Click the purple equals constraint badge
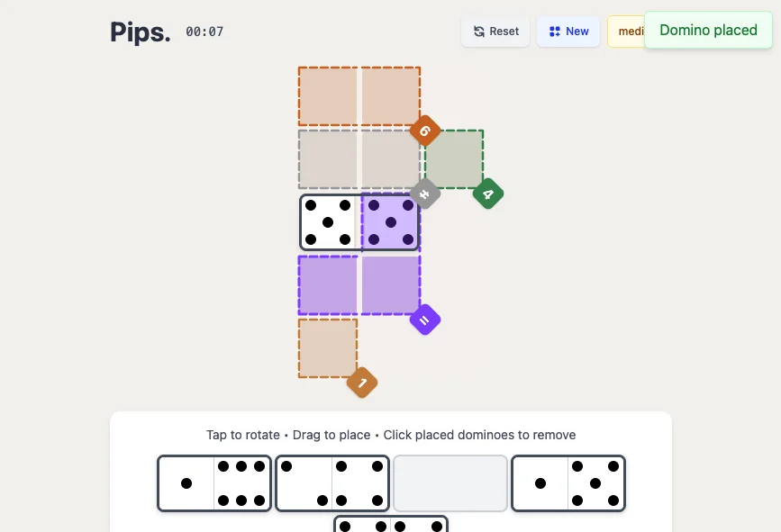Screen dimensions: 781x532 pyautogui.click(x=425, y=320)
